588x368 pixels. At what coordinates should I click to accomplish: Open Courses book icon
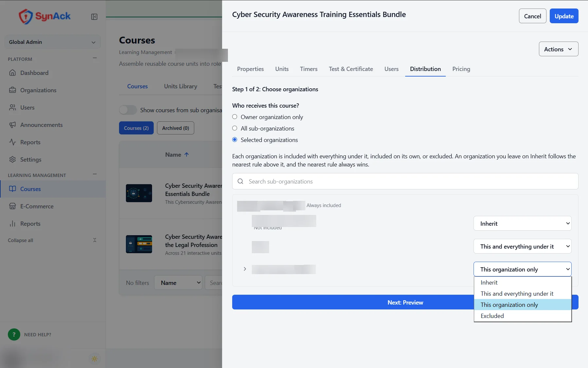(12, 189)
